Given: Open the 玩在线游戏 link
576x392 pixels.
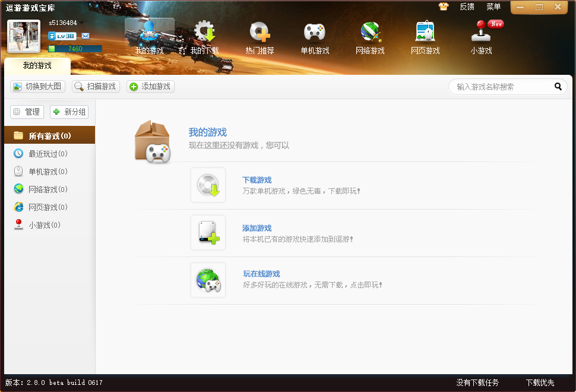Looking at the screenshot, I should pyautogui.click(x=261, y=274).
